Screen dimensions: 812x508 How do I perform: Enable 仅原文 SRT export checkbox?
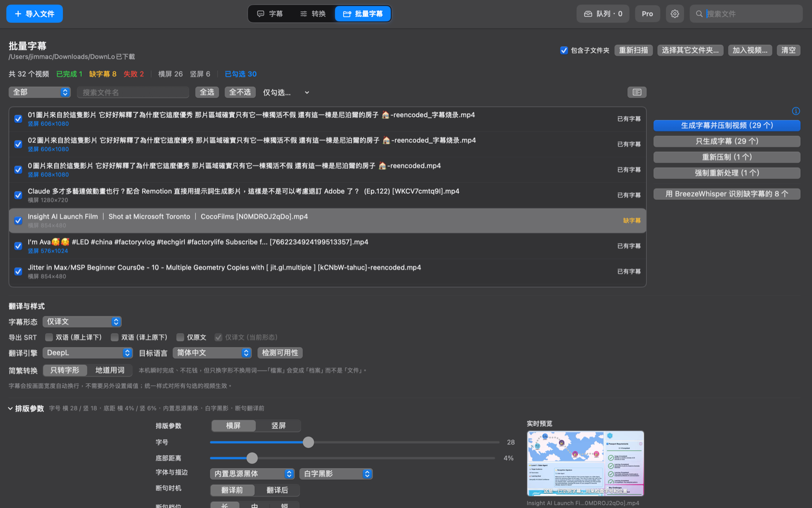click(x=180, y=337)
